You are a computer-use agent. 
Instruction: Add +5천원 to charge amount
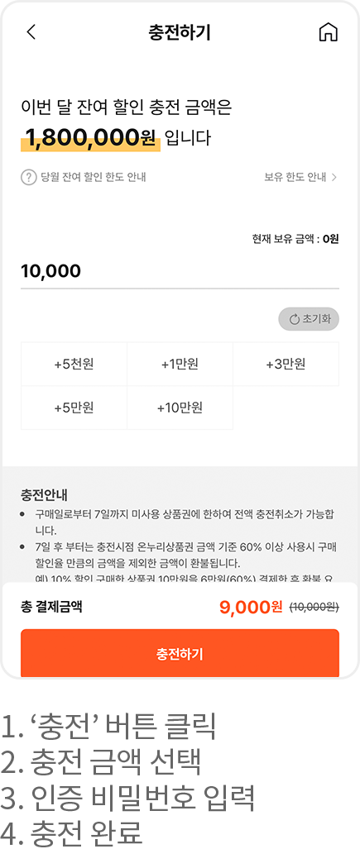coord(74,365)
